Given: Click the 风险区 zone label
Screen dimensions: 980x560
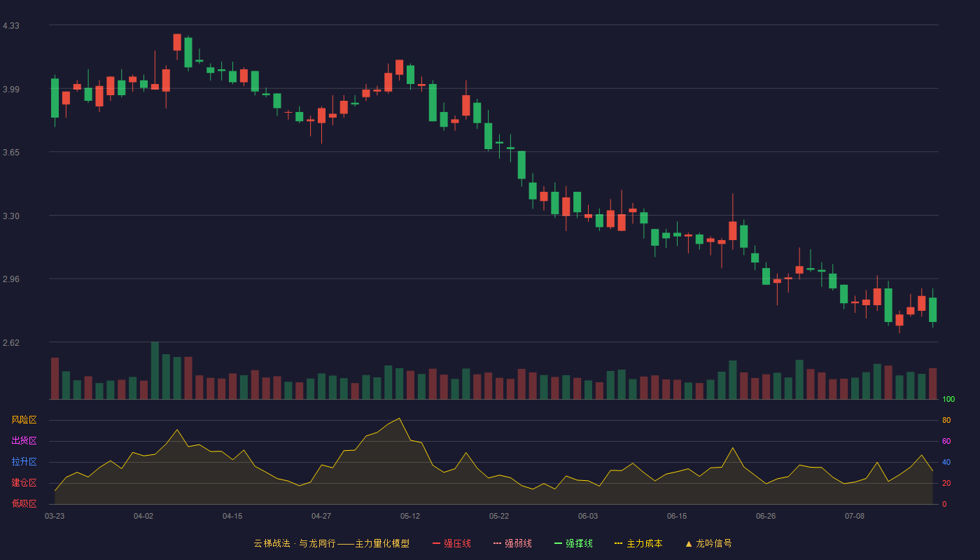Looking at the screenshot, I should (x=24, y=420).
